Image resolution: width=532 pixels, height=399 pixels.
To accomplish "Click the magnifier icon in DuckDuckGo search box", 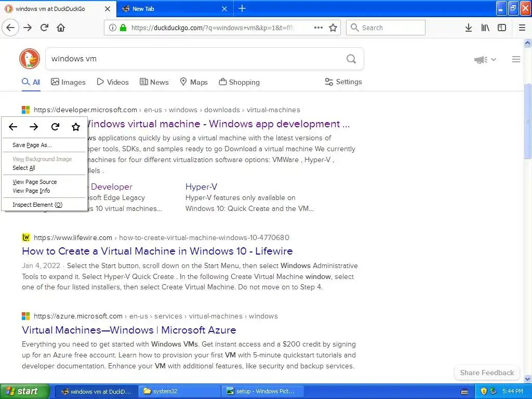I will (x=351, y=59).
